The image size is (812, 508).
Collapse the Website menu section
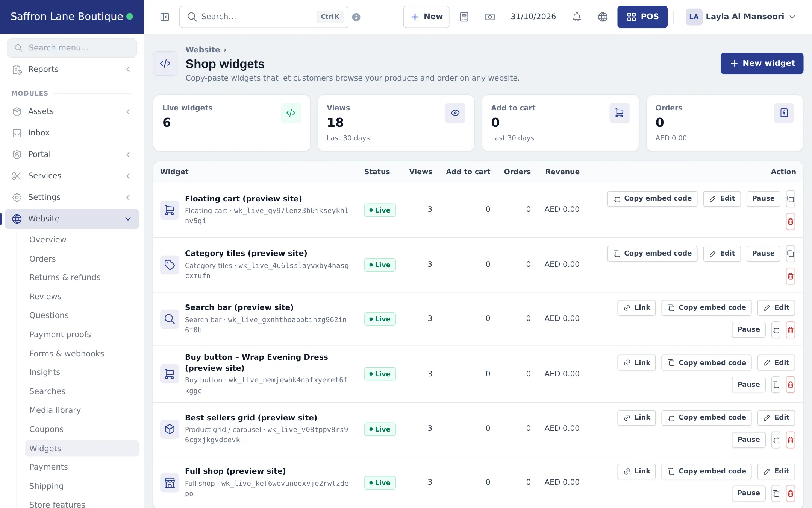[72, 219]
